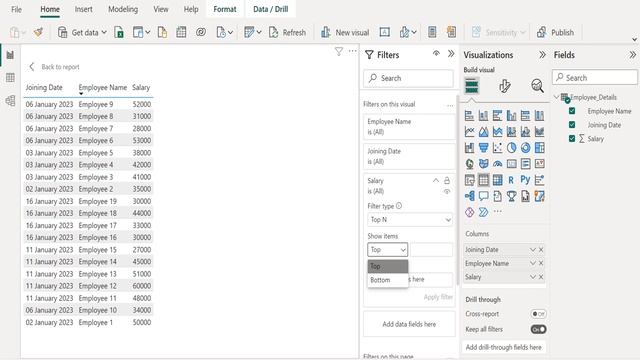
Task: Switch to the Modeling ribbon tab
Action: [x=123, y=9]
